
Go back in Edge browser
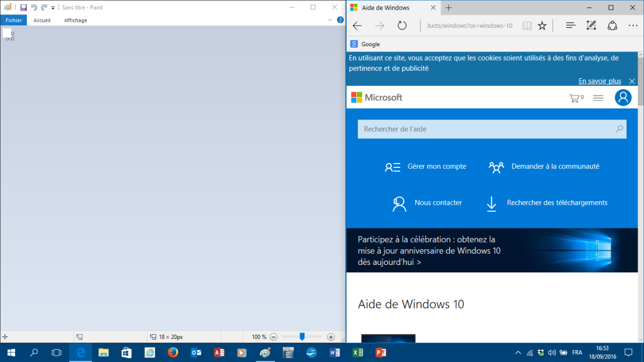click(x=357, y=26)
